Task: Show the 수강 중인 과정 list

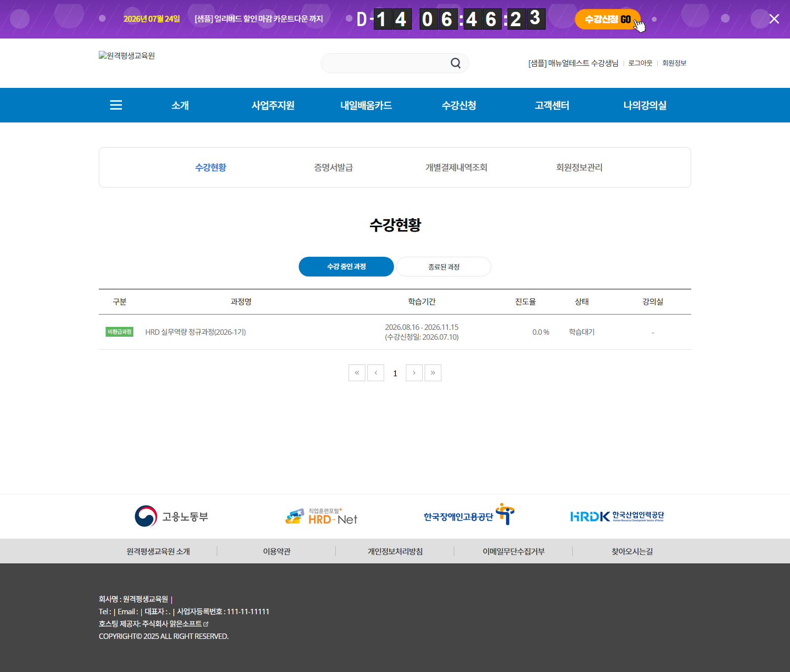Action: click(346, 267)
